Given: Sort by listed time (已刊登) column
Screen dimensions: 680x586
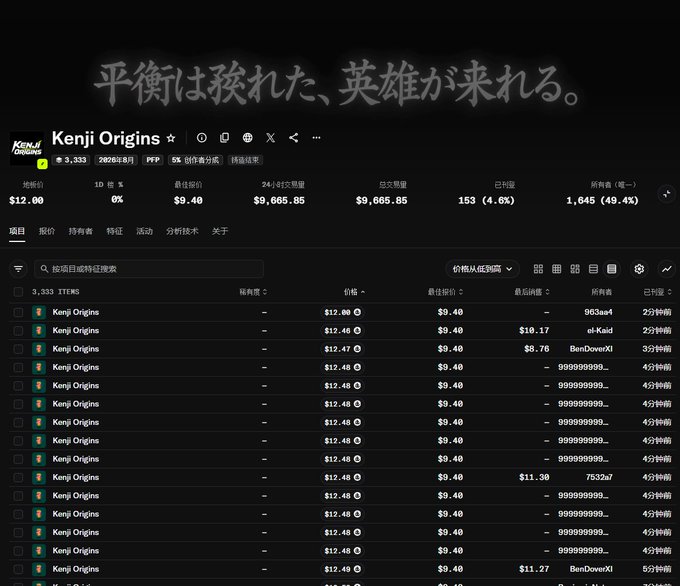Looking at the screenshot, I should tap(657, 292).
